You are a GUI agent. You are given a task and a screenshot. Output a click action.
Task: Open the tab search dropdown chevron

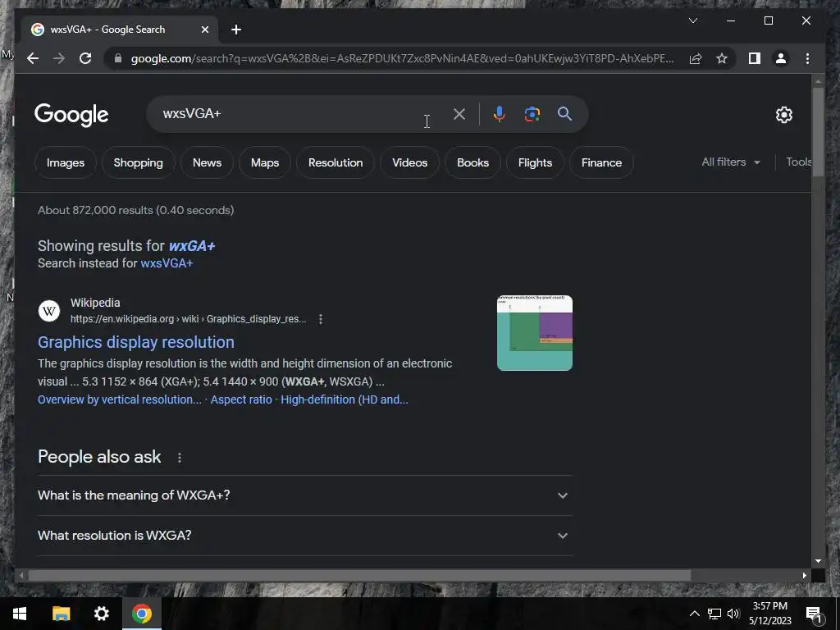(x=692, y=21)
